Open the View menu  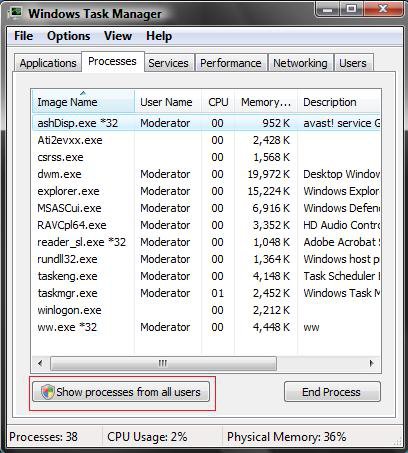coord(118,36)
